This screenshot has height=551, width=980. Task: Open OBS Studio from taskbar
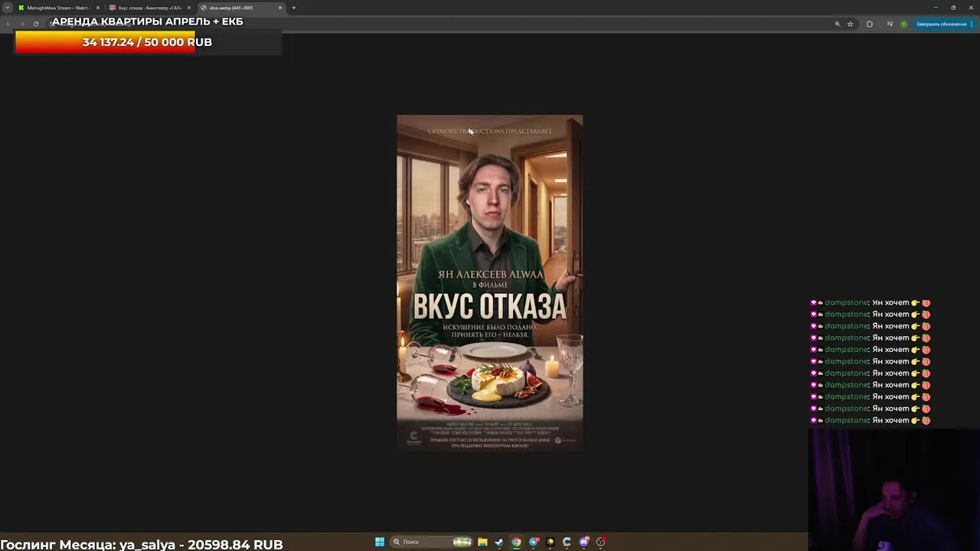601,542
